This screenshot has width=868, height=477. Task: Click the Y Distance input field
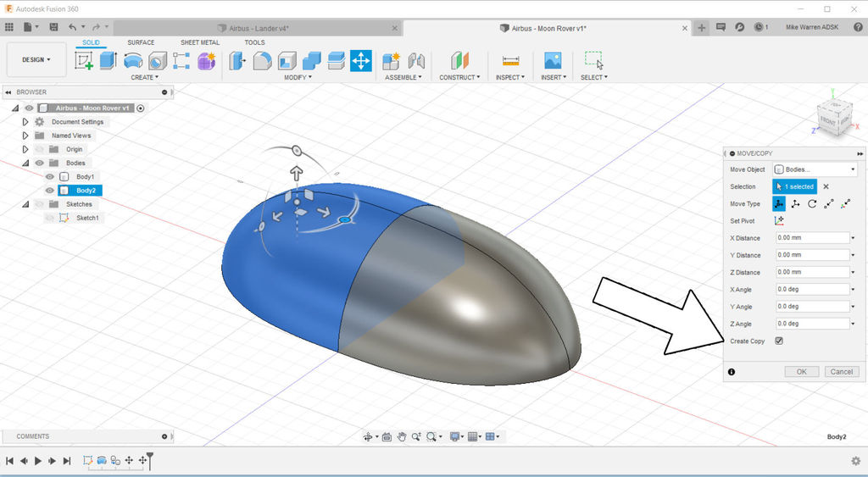(x=812, y=255)
